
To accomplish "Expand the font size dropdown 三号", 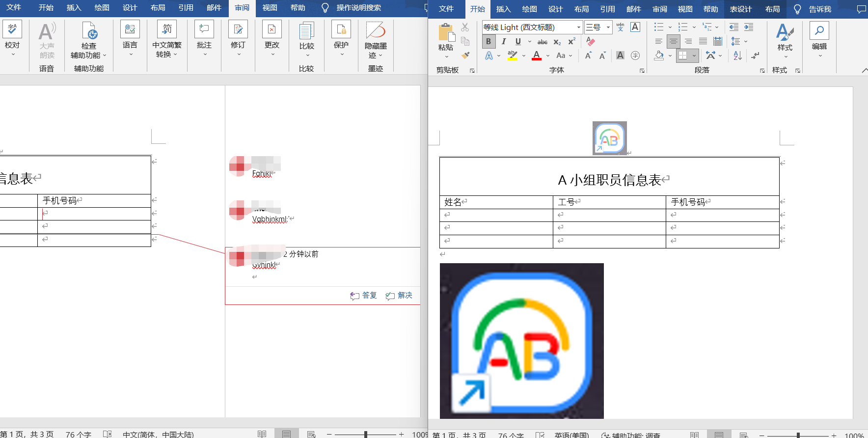I will point(608,27).
